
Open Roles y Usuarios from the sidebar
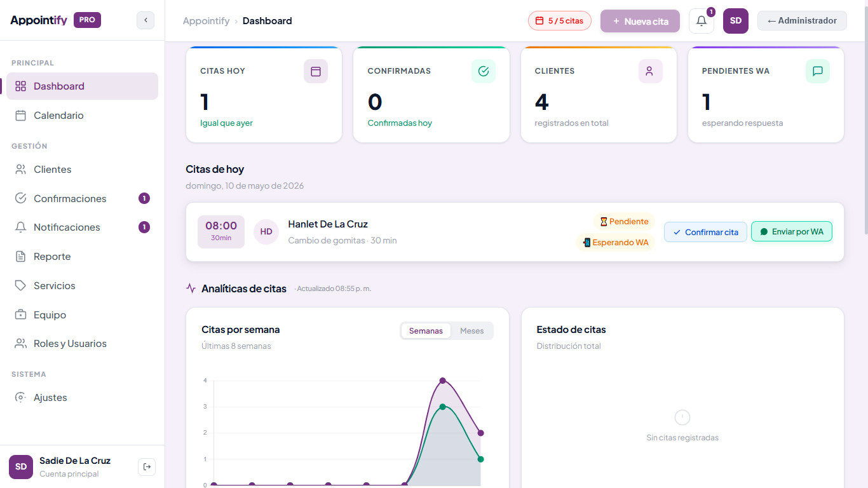tap(82, 344)
